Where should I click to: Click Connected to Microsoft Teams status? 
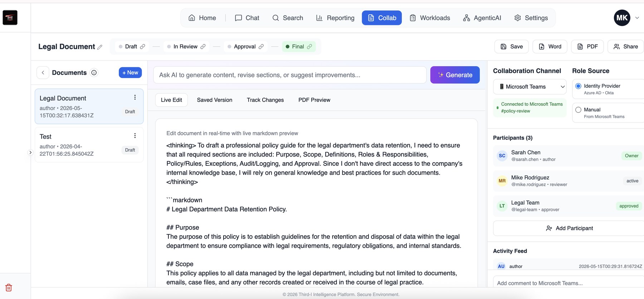pyautogui.click(x=530, y=107)
